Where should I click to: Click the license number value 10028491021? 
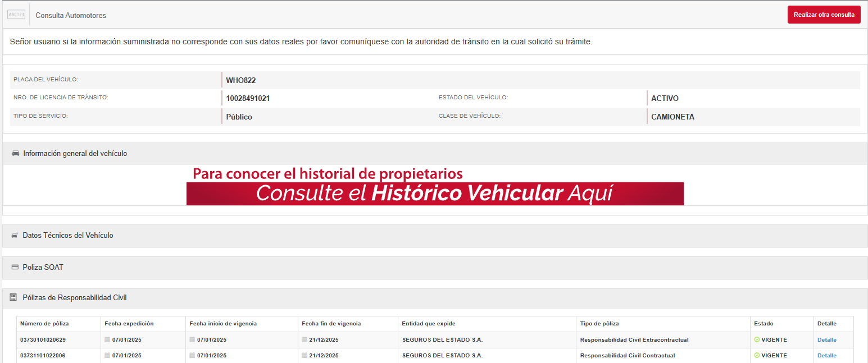(248, 99)
